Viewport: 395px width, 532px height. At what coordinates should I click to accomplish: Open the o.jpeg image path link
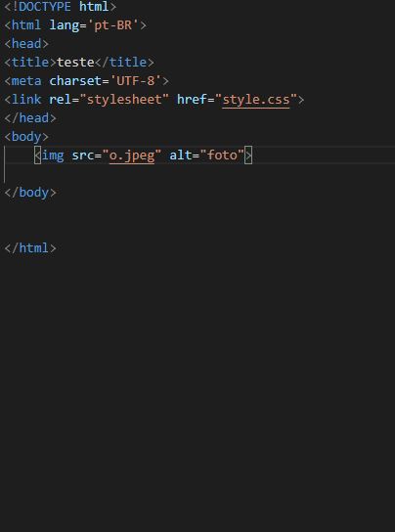[x=132, y=155]
